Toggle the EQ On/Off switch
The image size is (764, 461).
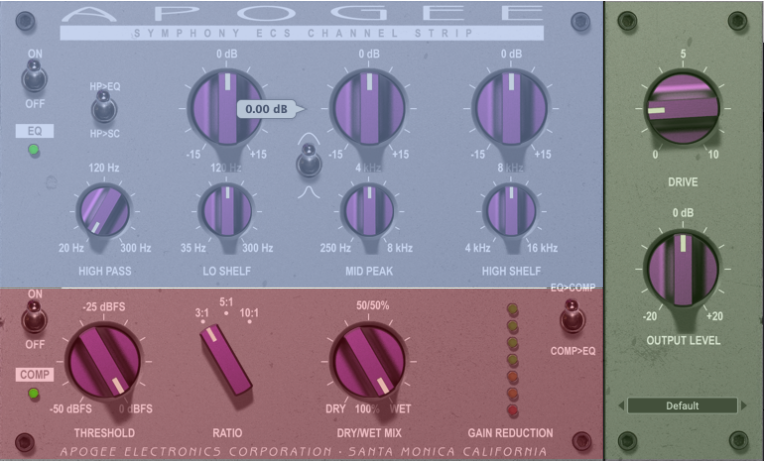pyautogui.click(x=34, y=75)
